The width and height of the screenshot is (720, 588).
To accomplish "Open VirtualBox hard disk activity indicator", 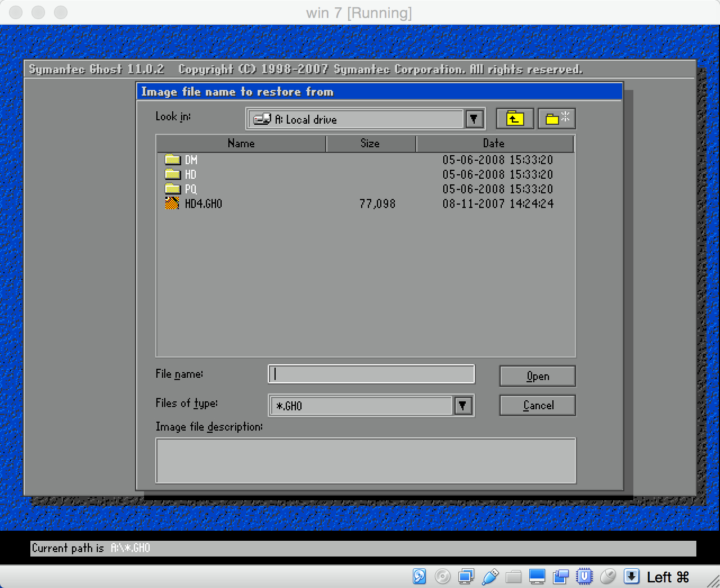I will [419, 576].
